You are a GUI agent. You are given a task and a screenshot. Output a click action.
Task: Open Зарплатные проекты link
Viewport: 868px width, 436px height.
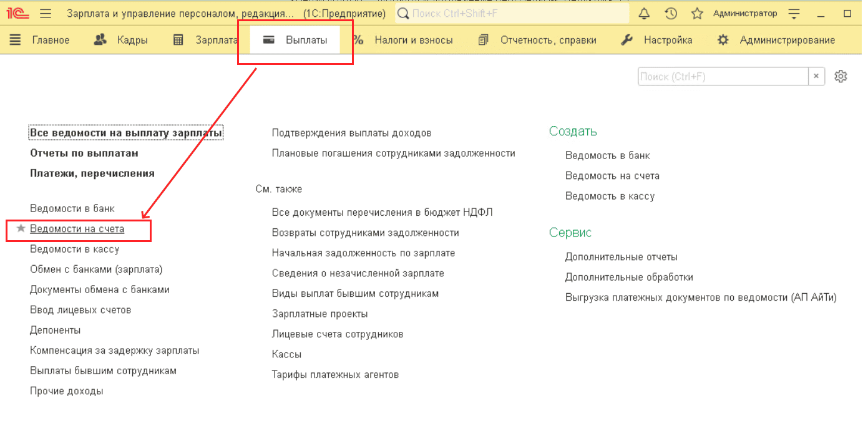[x=319, y=314]
